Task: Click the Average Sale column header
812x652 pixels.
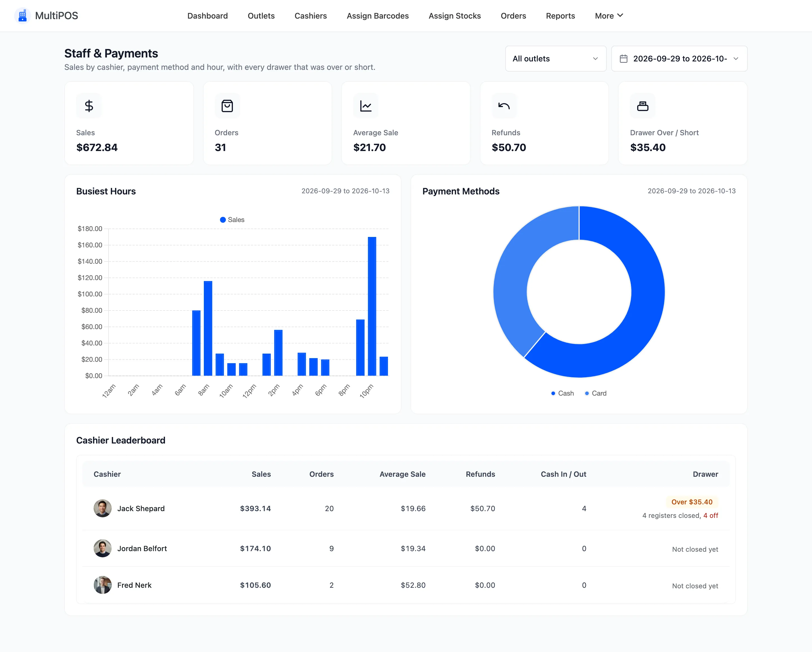Action: click(x=402, y=474)
